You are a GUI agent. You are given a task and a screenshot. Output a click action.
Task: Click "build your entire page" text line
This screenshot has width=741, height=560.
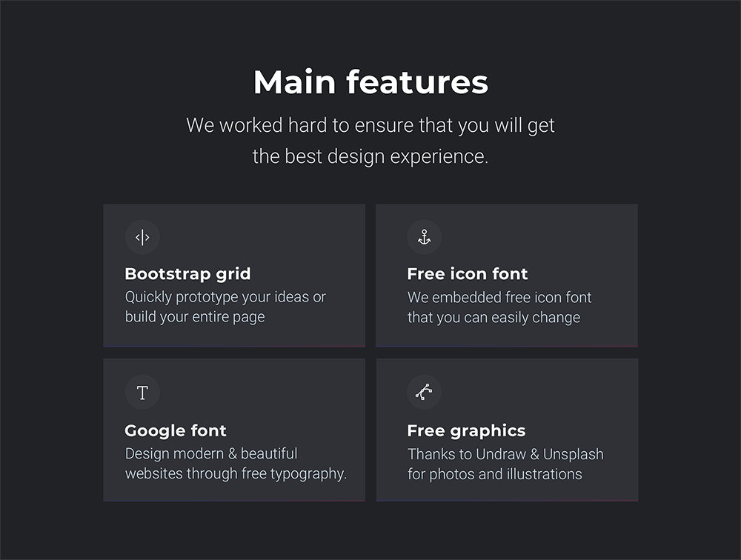[x=195, y=317]
